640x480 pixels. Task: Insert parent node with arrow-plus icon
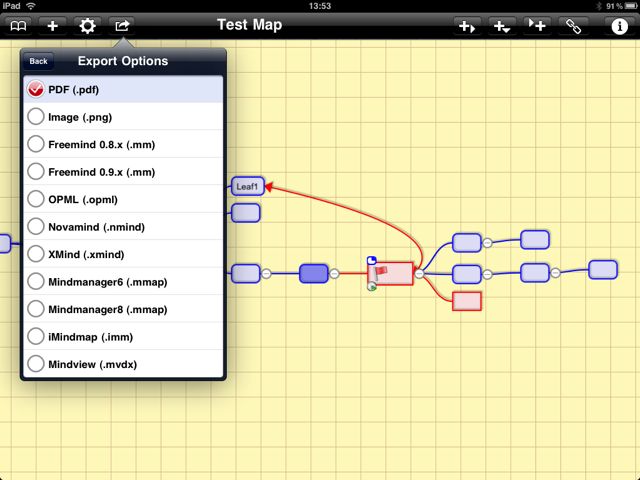pyautogui.click(x=537, y=26)
